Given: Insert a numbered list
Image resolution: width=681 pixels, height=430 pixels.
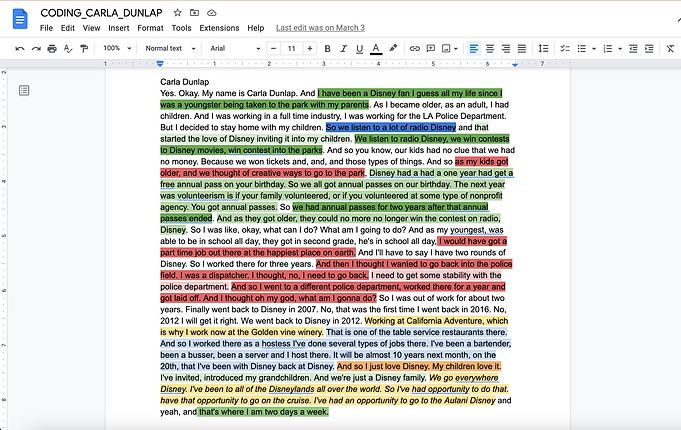Looking at the screenshot, I should coord(608,49).
